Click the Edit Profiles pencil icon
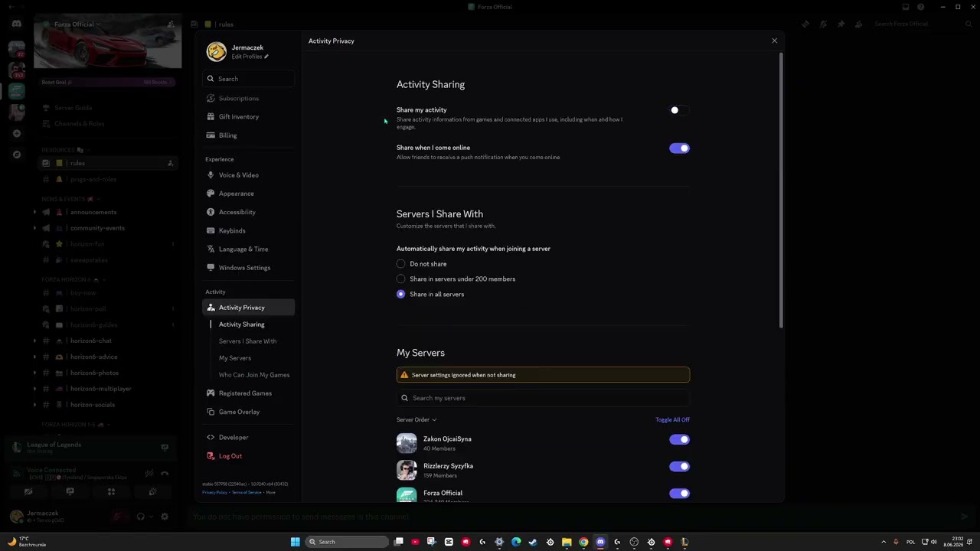This screenshot has width=980, height=551. tap(266, 57)
